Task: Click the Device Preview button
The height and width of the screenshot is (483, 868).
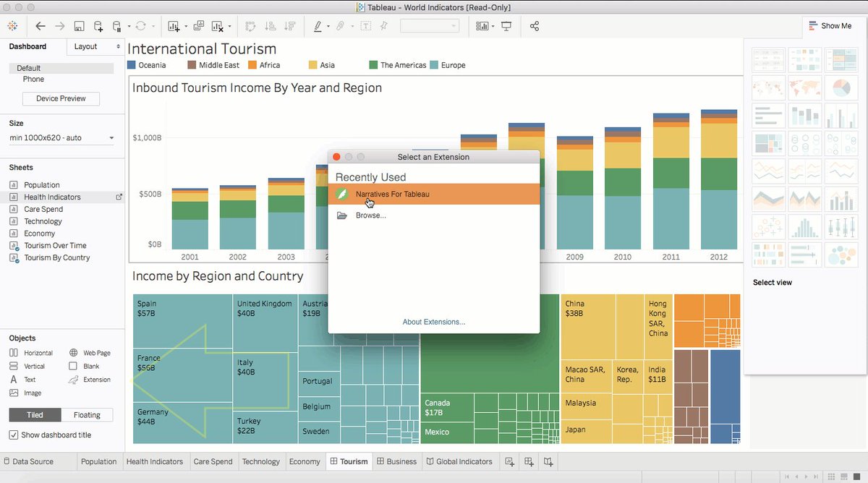Action: (x=61, y=98)
